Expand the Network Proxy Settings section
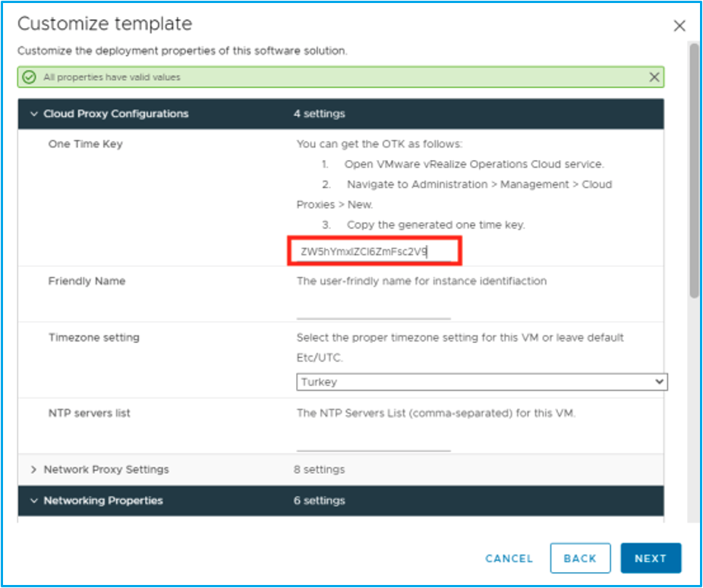Image resolution: width=703 pixels, height=588 pixels. tap(33, 470)
